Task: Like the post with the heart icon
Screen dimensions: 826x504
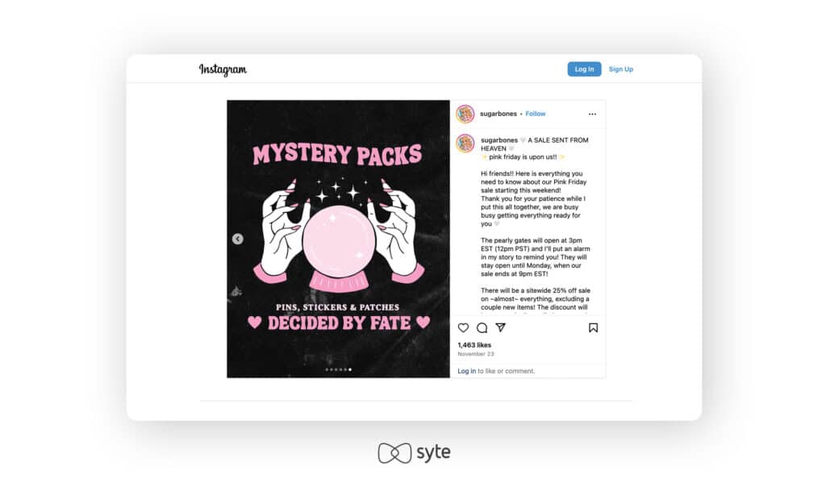Action: [x=463, y=327]
